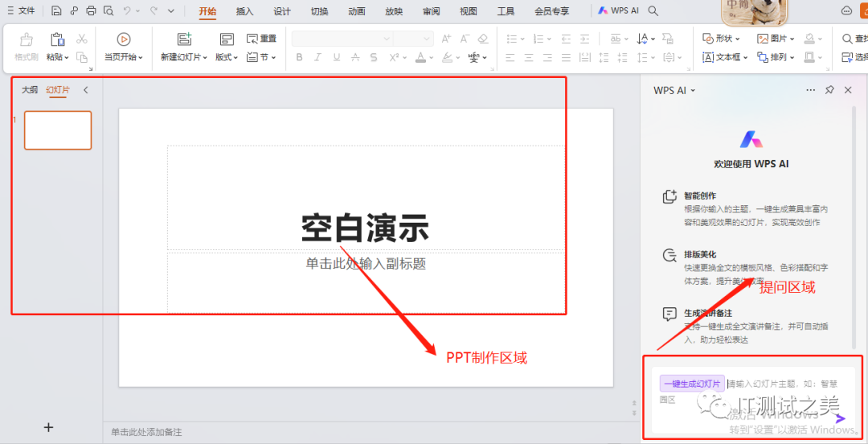Image resolution: width=868 pixels, height=444 pixels.
Task: Toggle Underline formatting button
Action: point(337,57)
